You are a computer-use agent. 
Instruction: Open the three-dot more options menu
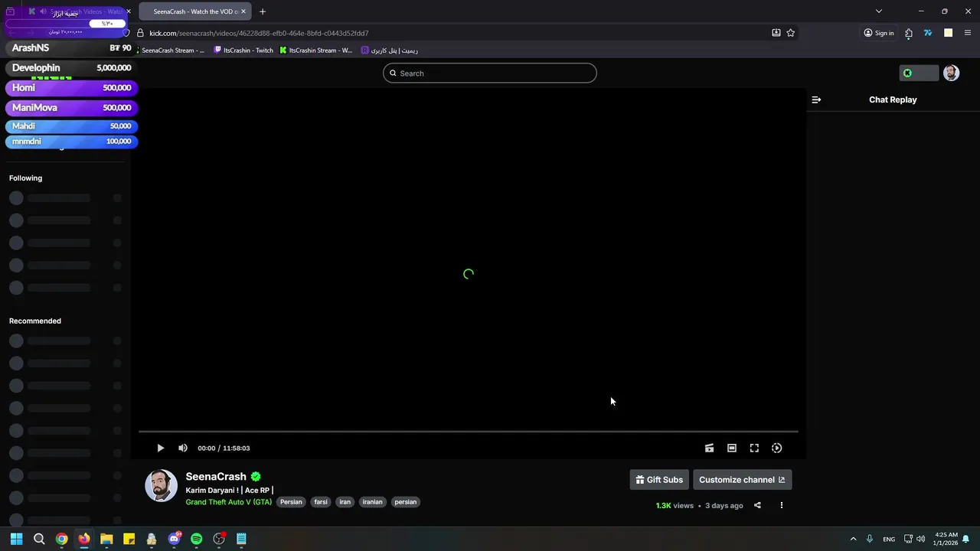pos(781,505)
